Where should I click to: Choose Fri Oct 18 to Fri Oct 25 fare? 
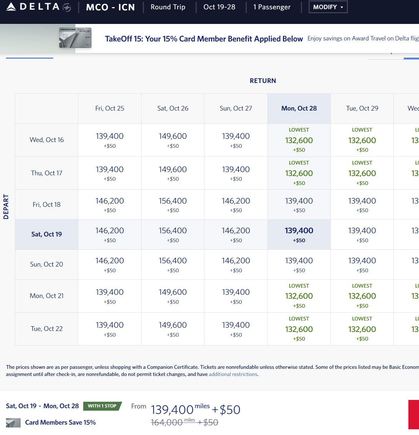[110, 204]
